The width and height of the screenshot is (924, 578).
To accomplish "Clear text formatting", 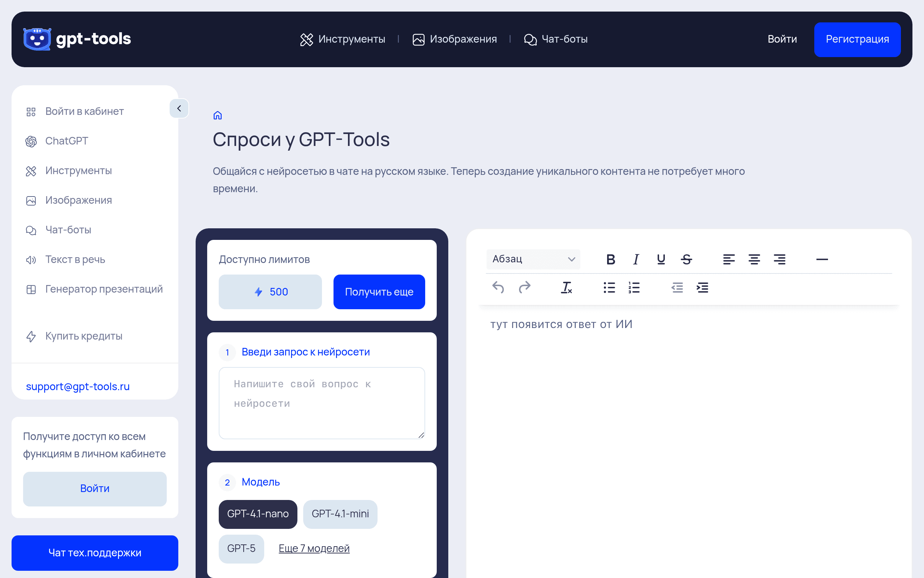I will [x=566, y=288].
